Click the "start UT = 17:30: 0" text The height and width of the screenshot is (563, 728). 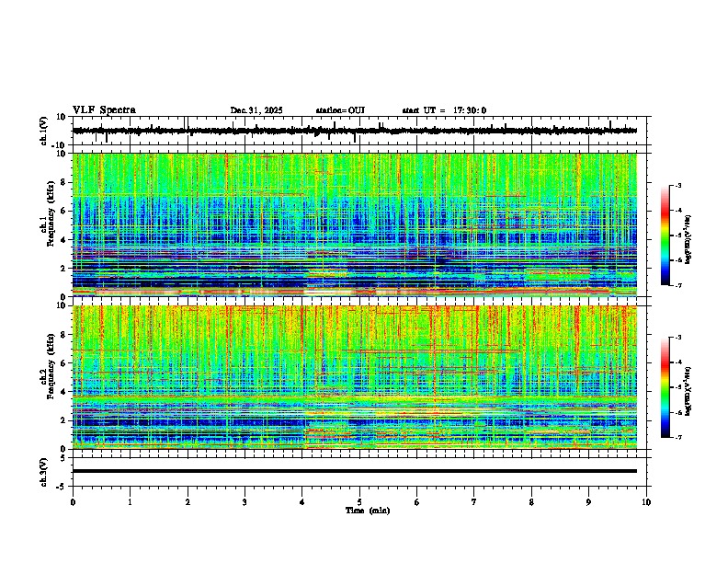coord(444,110)
